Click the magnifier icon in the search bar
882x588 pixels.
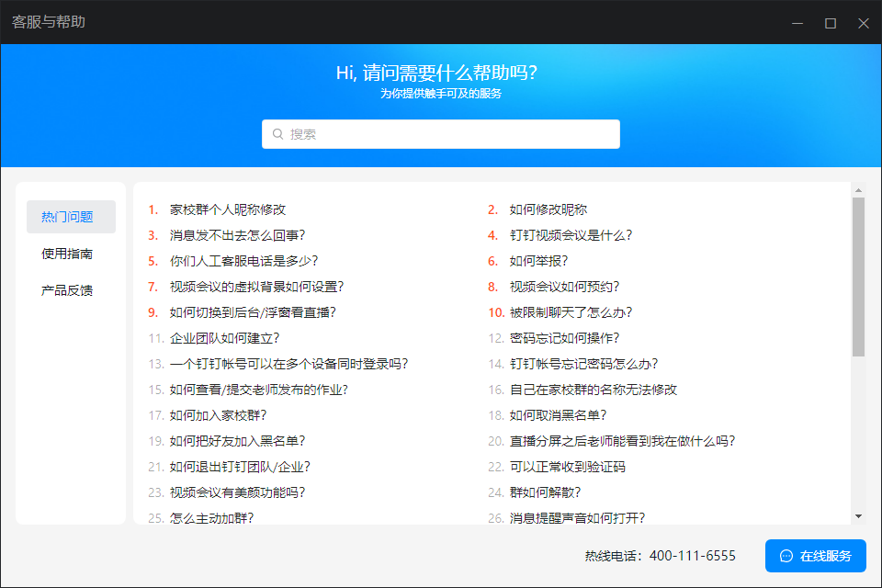277,133
